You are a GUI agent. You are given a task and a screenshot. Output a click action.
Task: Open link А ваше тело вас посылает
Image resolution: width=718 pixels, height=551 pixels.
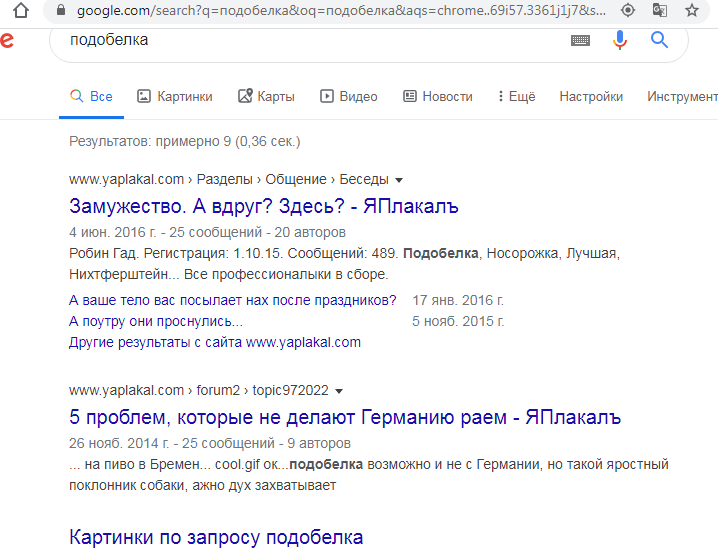point(232,300)
